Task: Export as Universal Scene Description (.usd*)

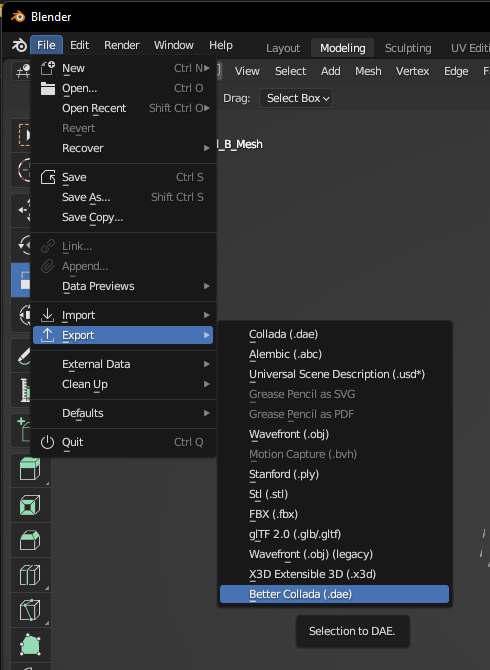Action: pos(334,374)
